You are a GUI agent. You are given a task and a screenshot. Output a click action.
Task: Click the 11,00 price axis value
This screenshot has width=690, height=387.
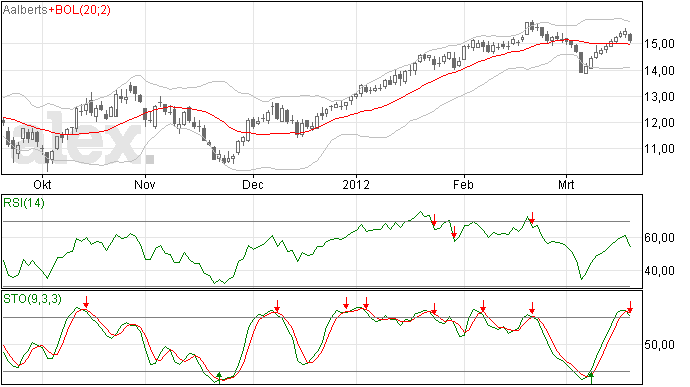click(660, 149)
